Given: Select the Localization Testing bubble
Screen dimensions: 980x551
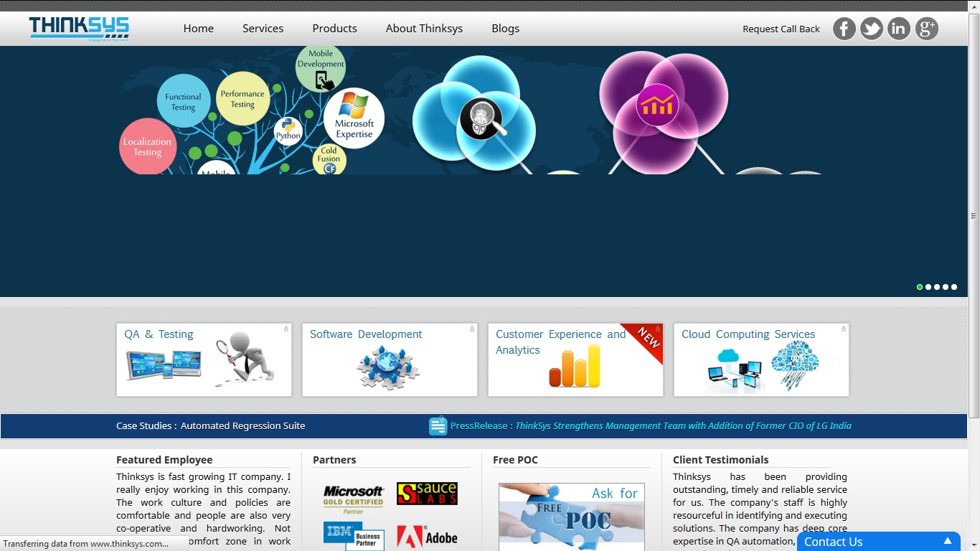Looking at the screenshot, I should [147, 146].
